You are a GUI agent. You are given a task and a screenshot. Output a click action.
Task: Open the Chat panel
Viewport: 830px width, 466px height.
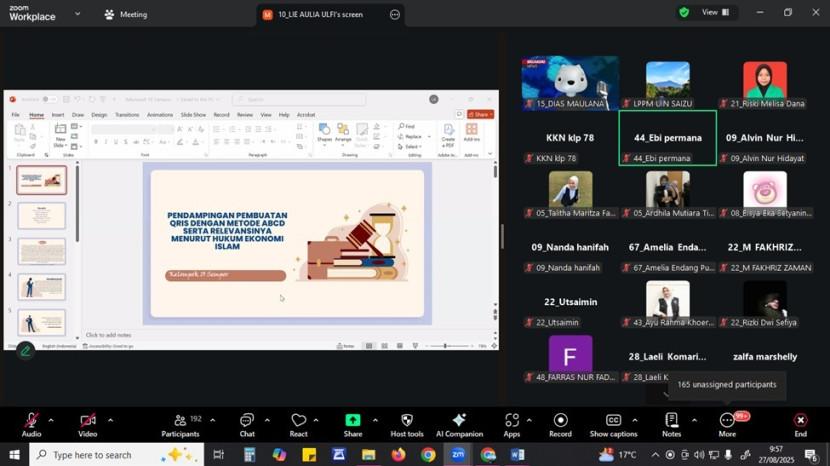point(247,424)
